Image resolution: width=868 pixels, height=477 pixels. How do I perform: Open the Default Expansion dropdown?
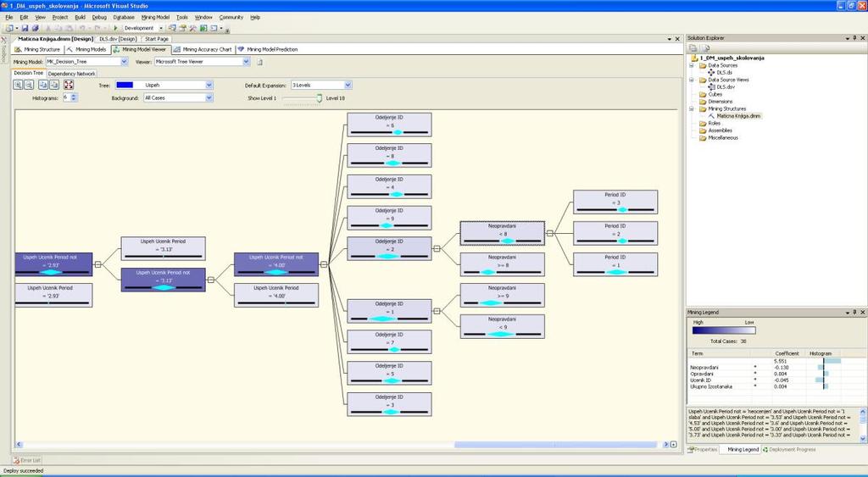(348, 86)
